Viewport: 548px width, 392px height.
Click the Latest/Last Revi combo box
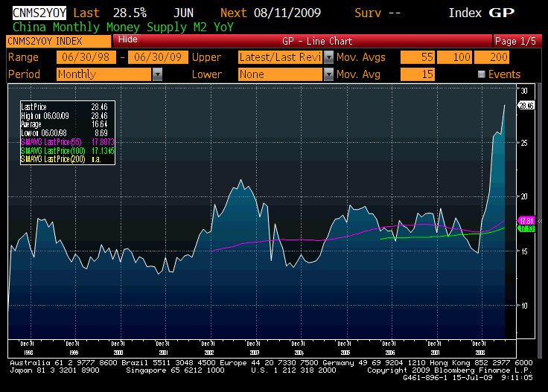coord(281,57)
